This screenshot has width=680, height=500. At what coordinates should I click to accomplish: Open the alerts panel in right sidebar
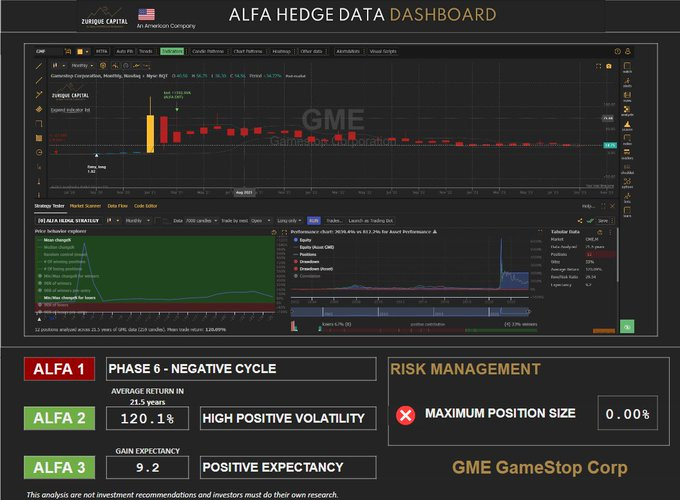coord(627,82)
